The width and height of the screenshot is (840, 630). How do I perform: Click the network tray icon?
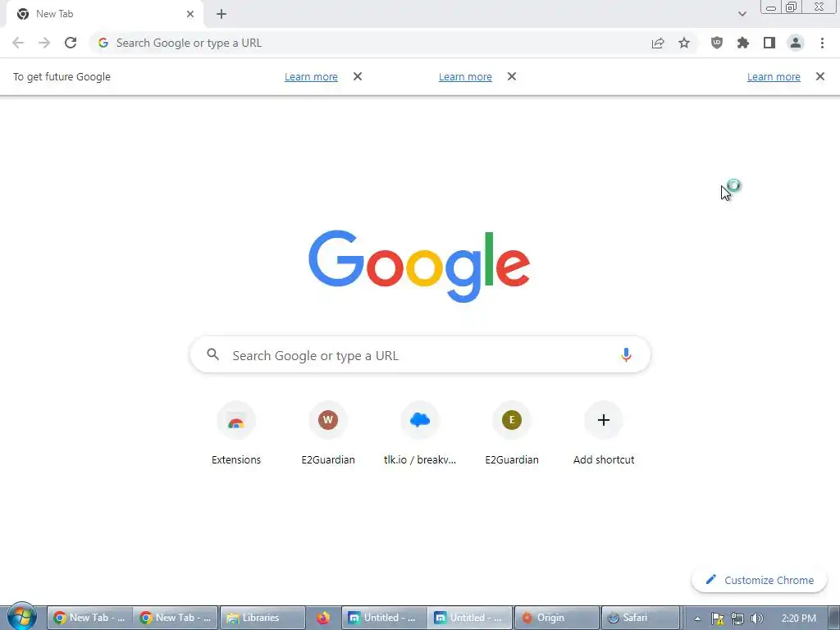(x=737, y=619)
